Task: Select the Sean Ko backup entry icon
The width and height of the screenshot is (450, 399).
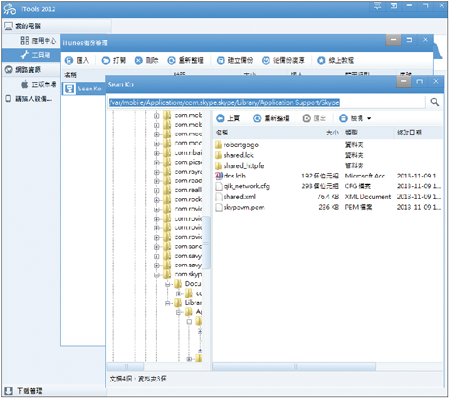Action: click(69, 89)
